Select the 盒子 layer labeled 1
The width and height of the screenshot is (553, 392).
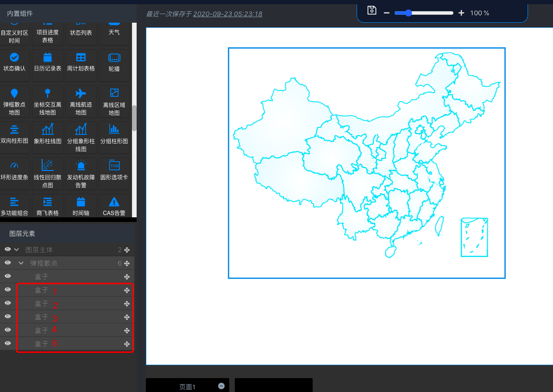(x=42, y=290)
